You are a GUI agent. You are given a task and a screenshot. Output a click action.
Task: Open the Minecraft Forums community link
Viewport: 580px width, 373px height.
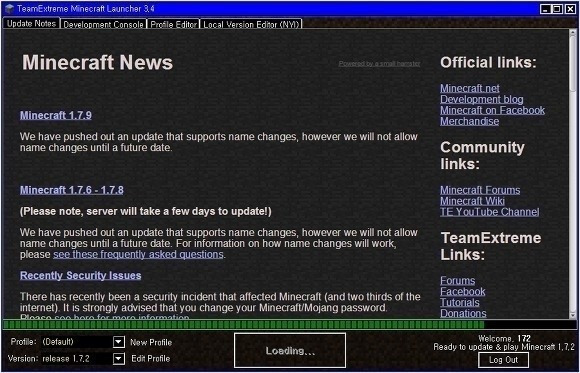[480, 190]
